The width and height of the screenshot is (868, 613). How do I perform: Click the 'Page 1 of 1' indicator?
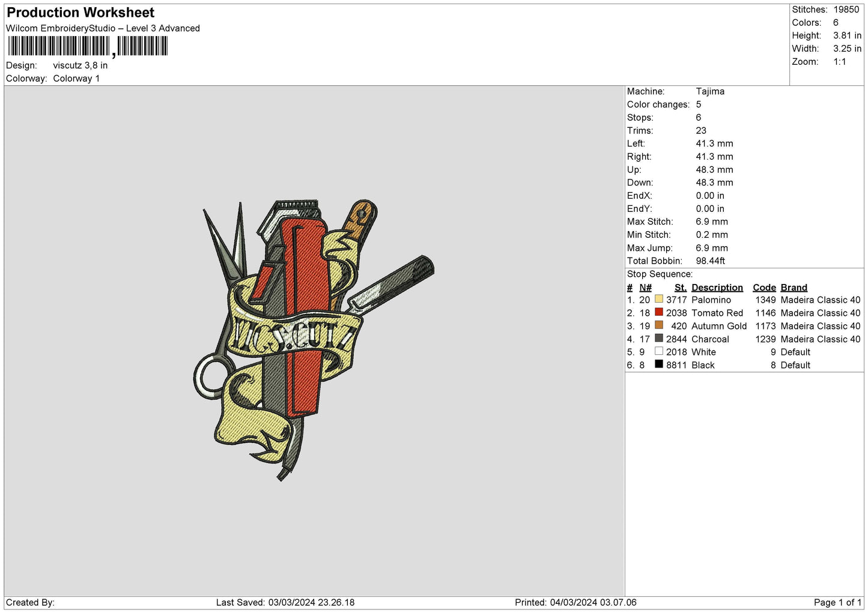[x=837, y=602]
